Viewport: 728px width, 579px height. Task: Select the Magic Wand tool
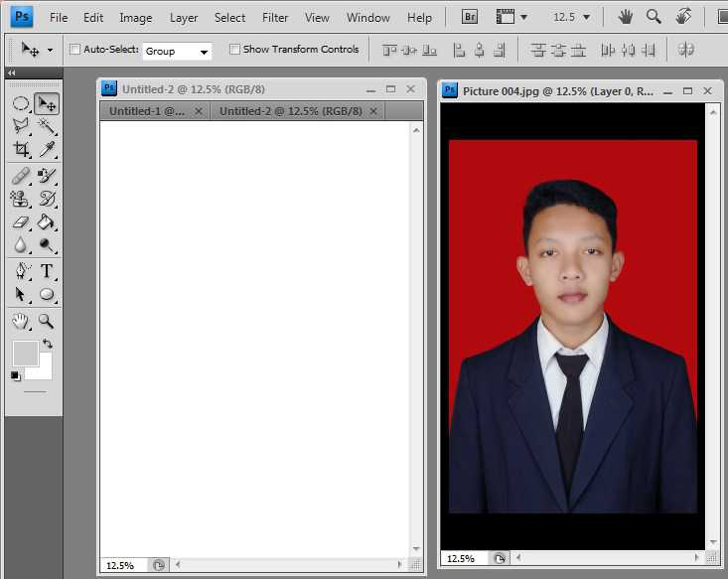pos(47,126)
